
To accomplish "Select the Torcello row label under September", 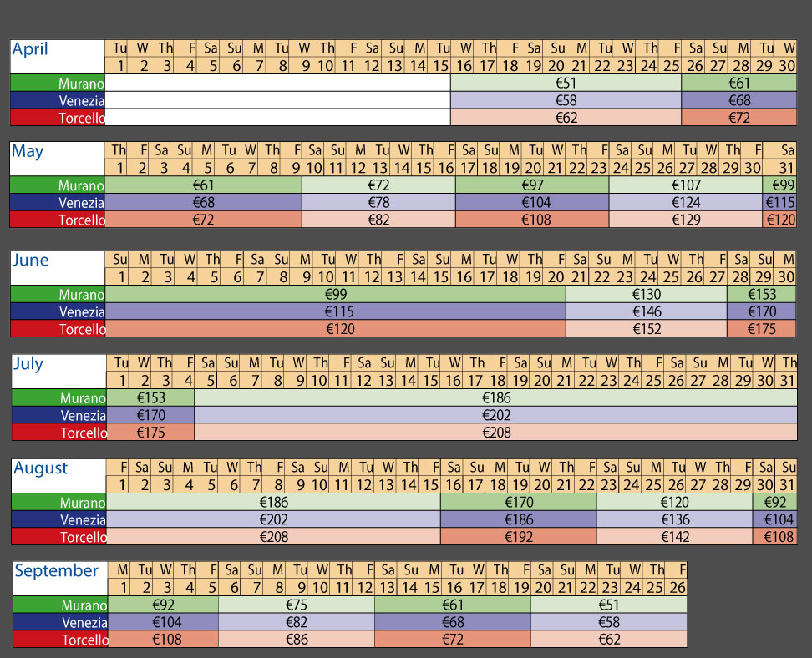I will pyautogui.click(x=61, y=640).
